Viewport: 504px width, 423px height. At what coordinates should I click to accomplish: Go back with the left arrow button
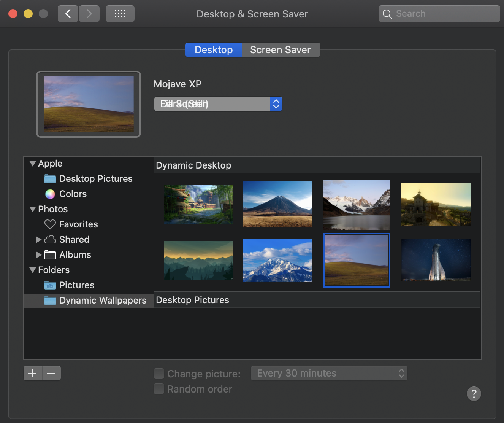coord(68,14)
